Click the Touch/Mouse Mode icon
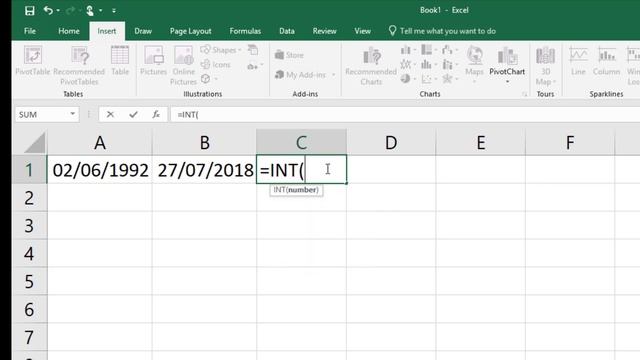The height and width of the screenshot is (360, 640). point(90,10)
